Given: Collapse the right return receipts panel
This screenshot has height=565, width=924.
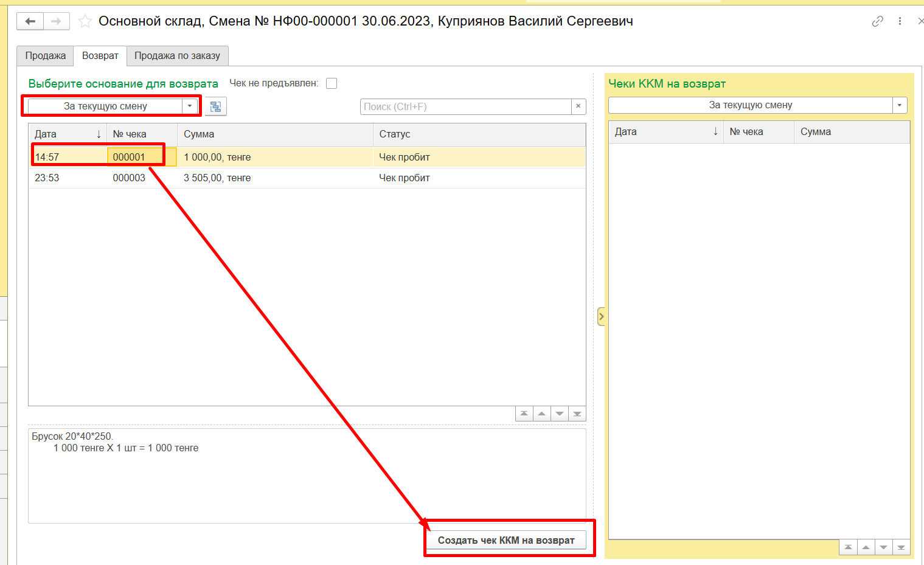Looking at the screenshot, I should 601,316.
